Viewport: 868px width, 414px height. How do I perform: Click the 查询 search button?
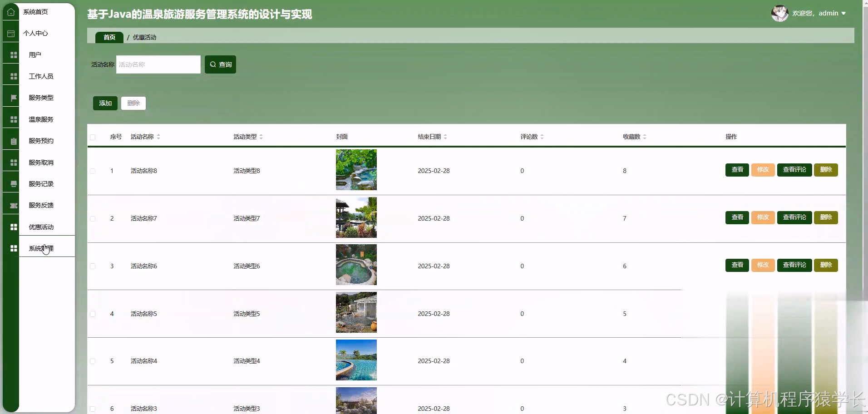click(x=220, y=64)
